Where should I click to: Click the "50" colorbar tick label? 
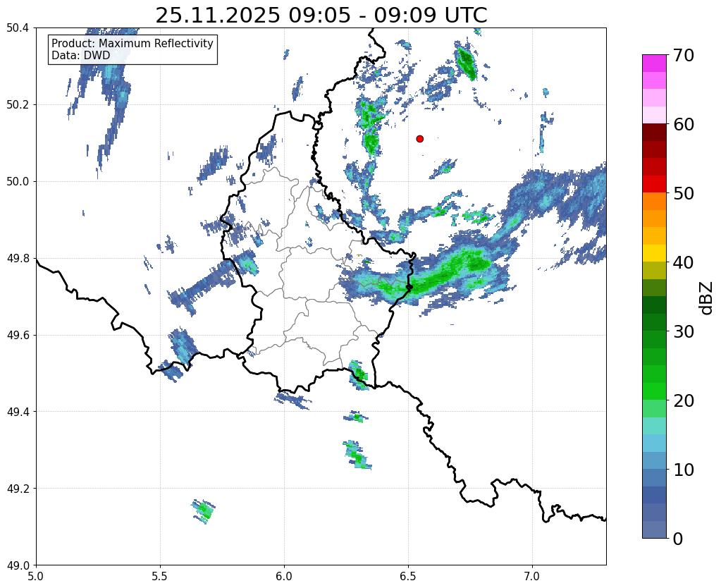click(x=684, y=193)
